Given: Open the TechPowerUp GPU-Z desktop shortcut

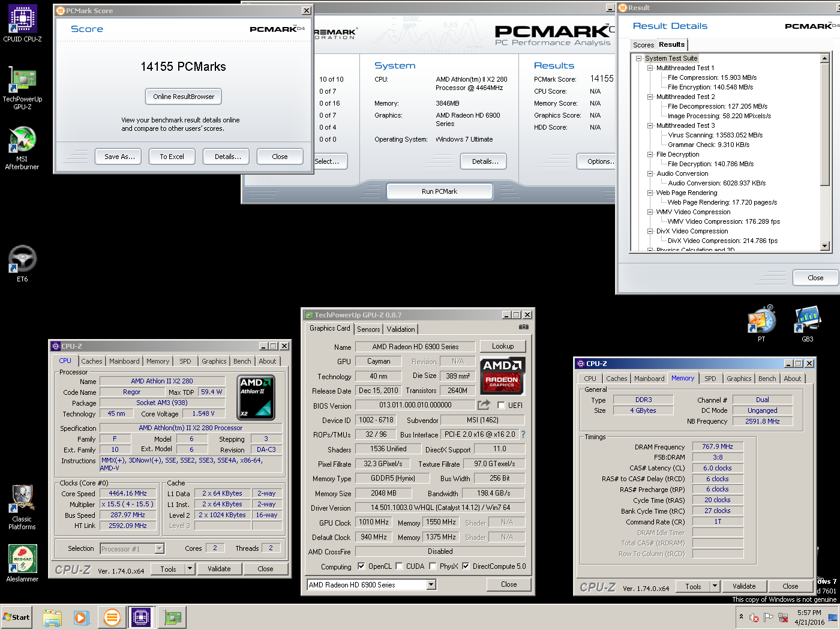Looking at the screenshot, I should [22, 88].
